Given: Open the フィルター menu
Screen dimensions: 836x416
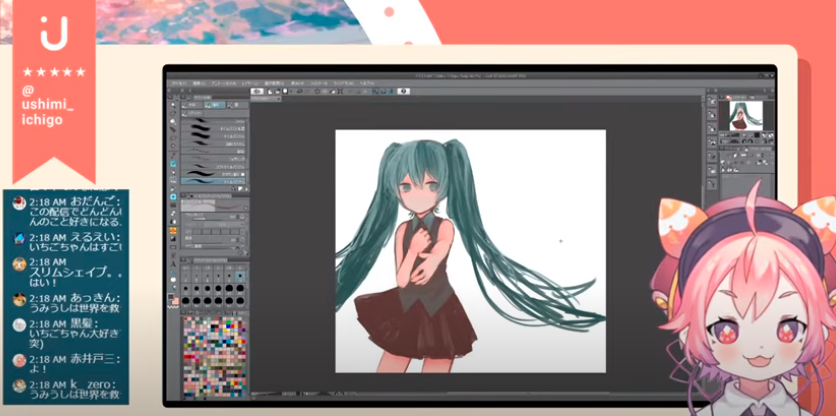Looking at the screenshot, I should tap(319, 83).
